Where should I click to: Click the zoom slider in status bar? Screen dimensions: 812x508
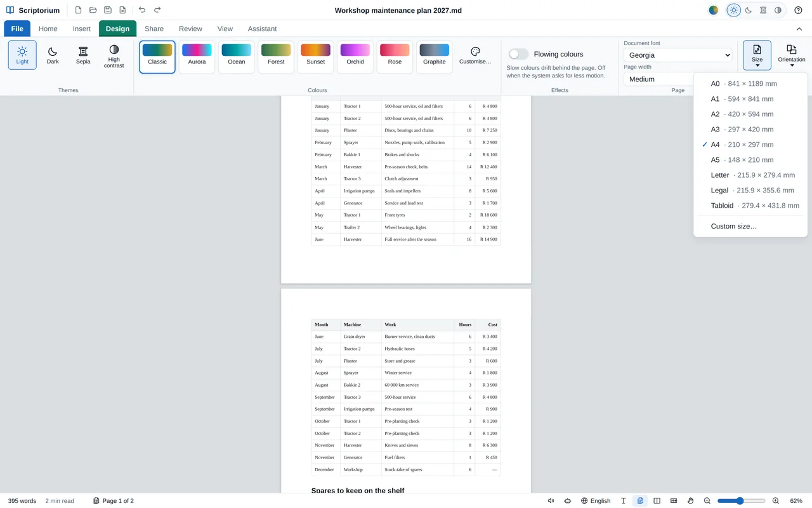[x=742, y=501]
